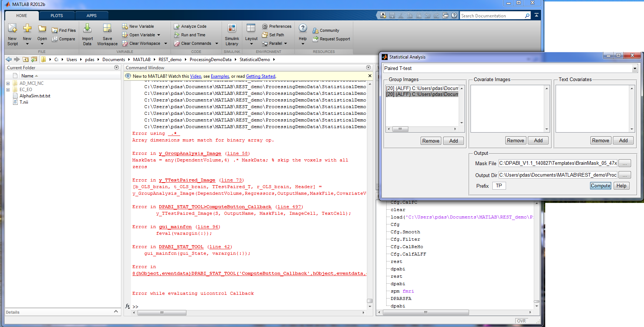
Task: Click the Open folder icon
Action: tap(42, 29)
